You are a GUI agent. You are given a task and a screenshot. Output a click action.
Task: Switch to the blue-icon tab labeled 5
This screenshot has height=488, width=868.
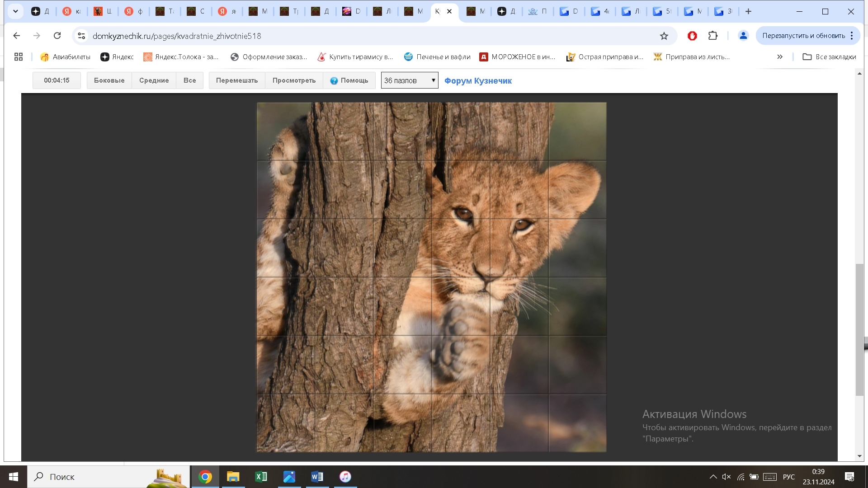(x=662, y=11)
